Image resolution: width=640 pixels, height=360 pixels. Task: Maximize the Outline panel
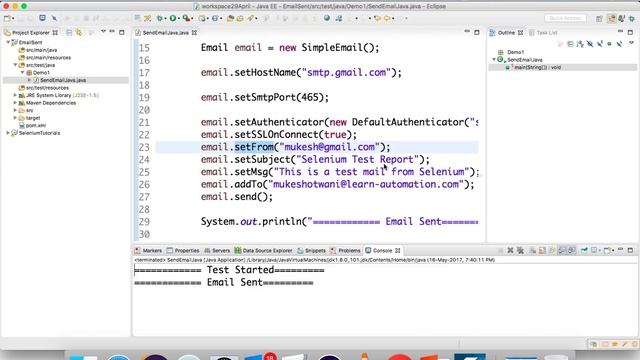630,32
